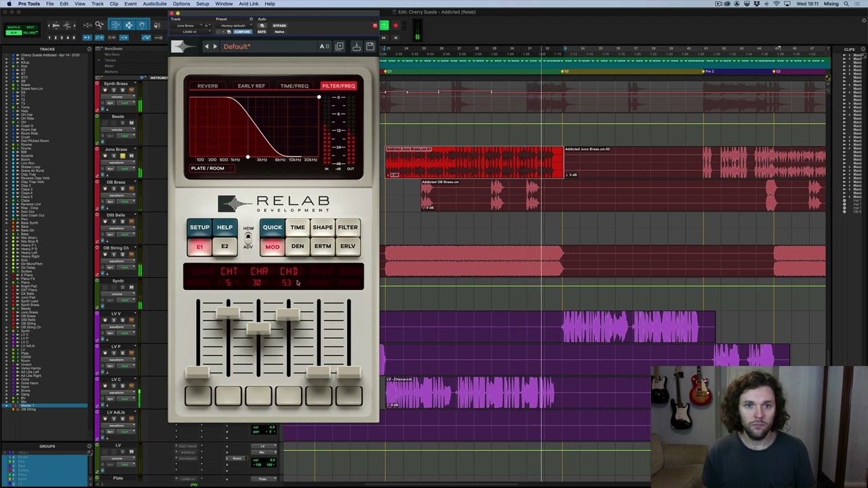Screen dimensions: 868x488
Task: Enable Shuffle edit mode
Action: [x=14, y=27]
